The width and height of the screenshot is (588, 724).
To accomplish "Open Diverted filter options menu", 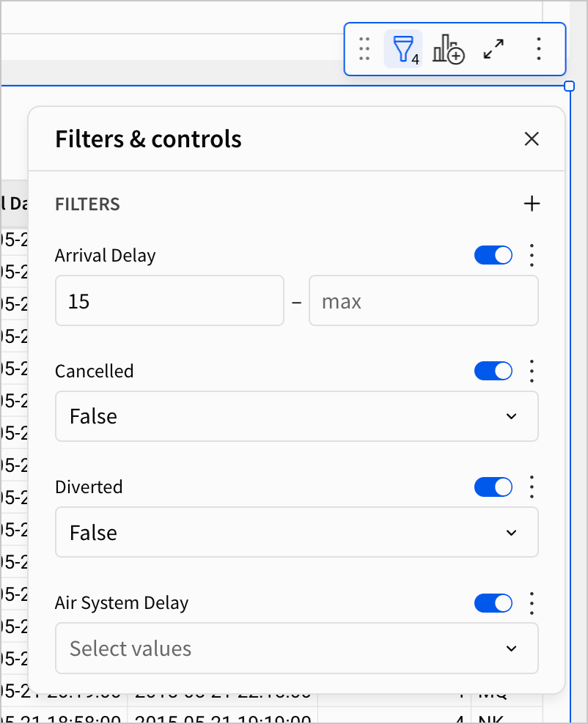I will [x=532, y=487].
